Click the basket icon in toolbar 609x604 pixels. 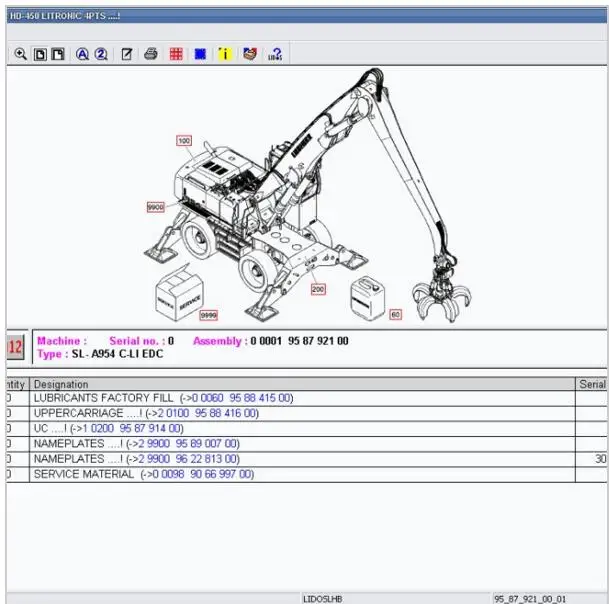click(x=250, y=54)
